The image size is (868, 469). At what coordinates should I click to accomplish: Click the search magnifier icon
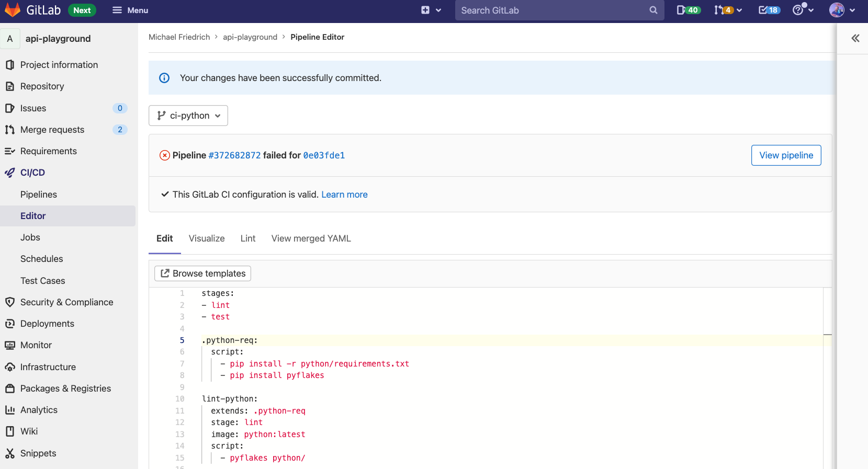[x=653, y=10]
